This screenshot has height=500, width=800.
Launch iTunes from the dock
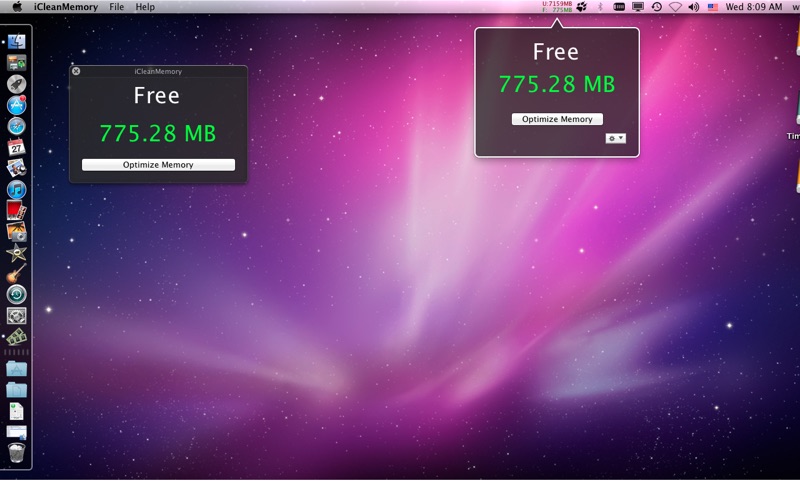[x=16, y=189]
